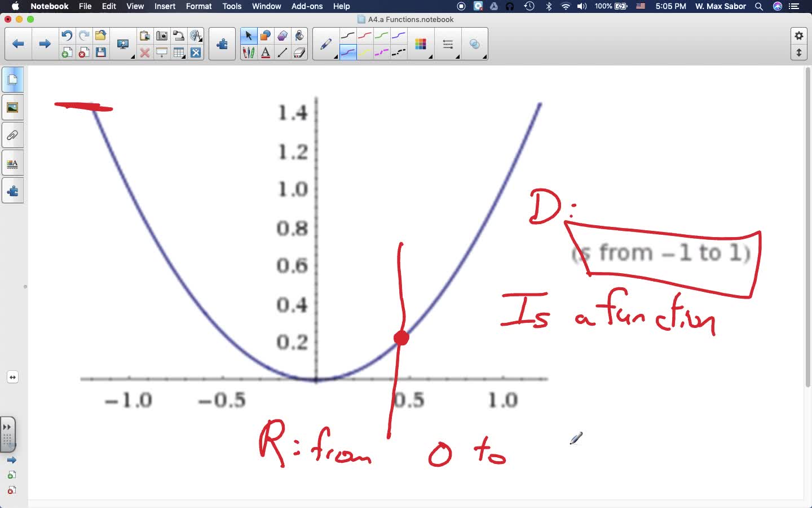Advance to the next page with the forward arrow
The image size is (812, 508).
pyautogui.click(x=45, y=44)
